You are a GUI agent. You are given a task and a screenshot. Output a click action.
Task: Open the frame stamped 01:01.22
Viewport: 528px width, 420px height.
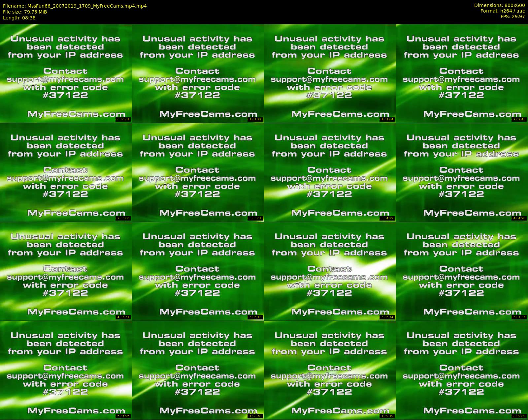pyautogui.click(x=198, y=73)
